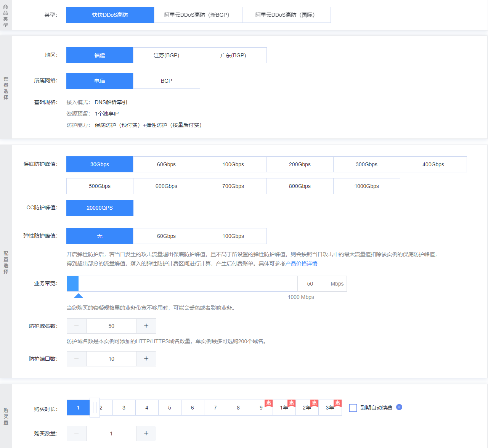Click the 购买数量 value field

[111, 434]
